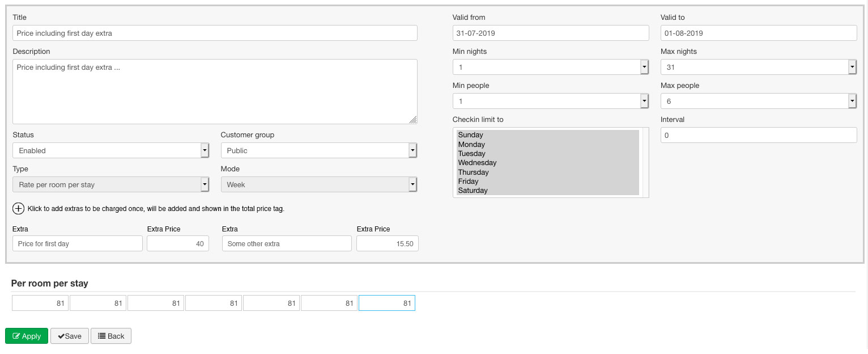Open the Min people dropdown
The image size is (868, 354).
(x=550, y=101)
